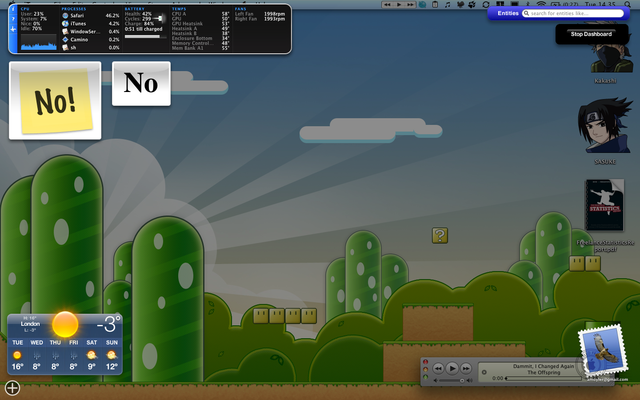Adjust the iTunes mini player volume slider

[452, 380]
